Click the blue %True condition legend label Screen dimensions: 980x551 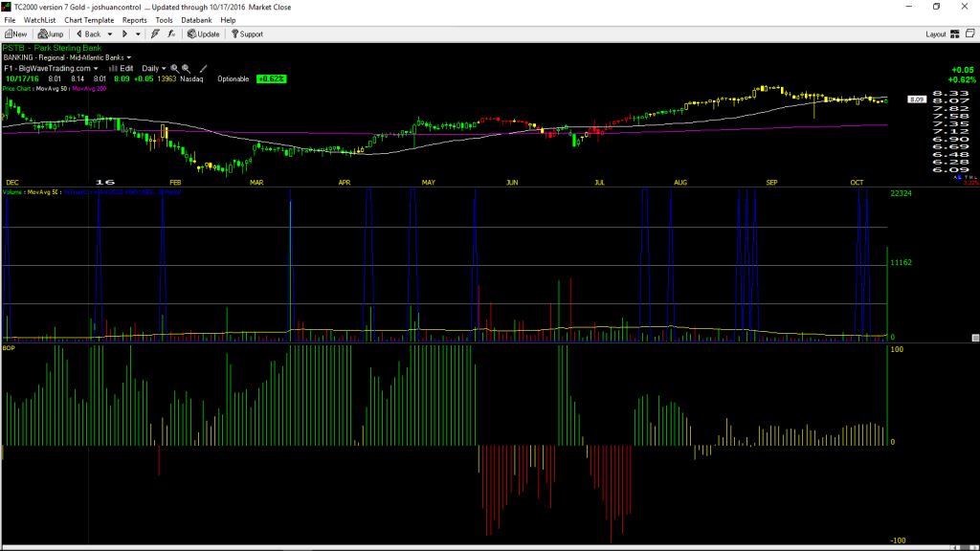tap(122, 192)
